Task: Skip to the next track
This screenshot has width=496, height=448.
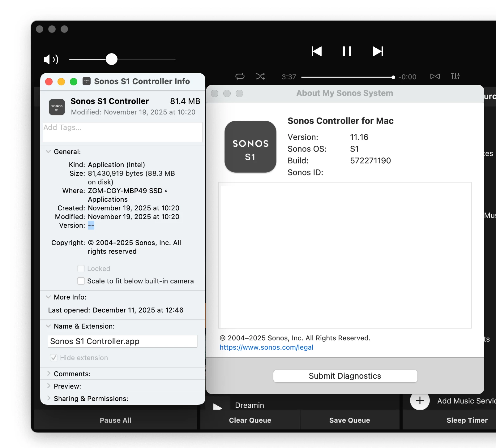Action: (378, 51)
